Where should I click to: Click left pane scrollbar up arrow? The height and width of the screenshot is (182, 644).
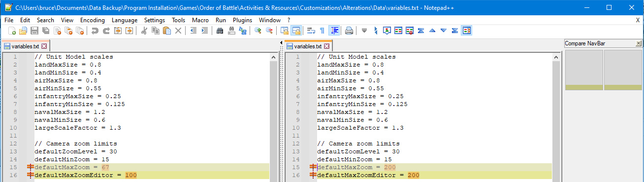(x=273, y=57)
